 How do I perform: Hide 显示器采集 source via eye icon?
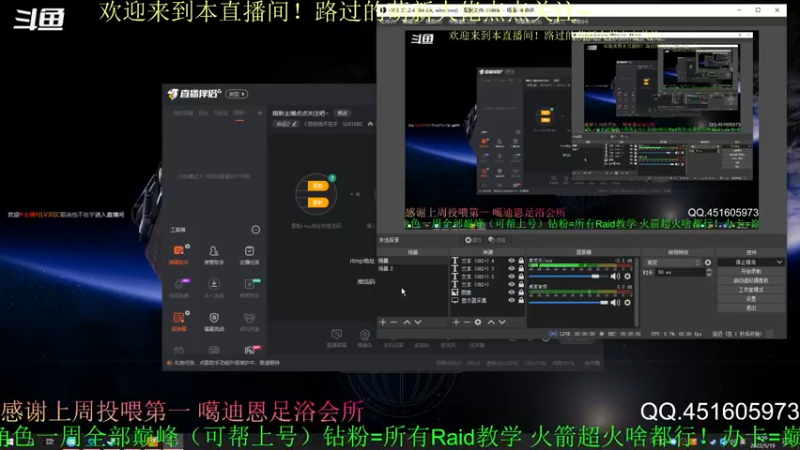coord(511,301)
